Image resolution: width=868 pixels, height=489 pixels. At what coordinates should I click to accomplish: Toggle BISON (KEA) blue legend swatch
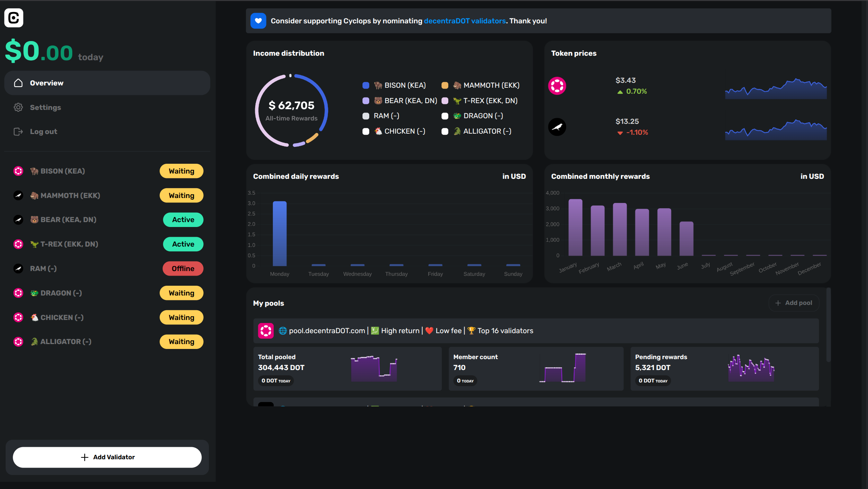coord(365,85)
